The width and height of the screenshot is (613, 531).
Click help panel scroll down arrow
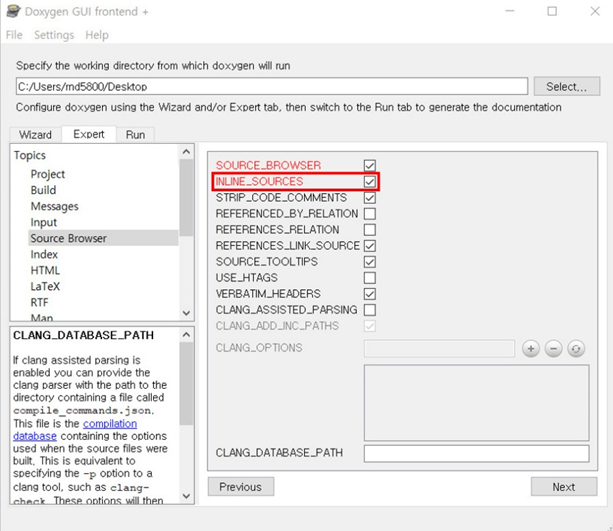186,496
